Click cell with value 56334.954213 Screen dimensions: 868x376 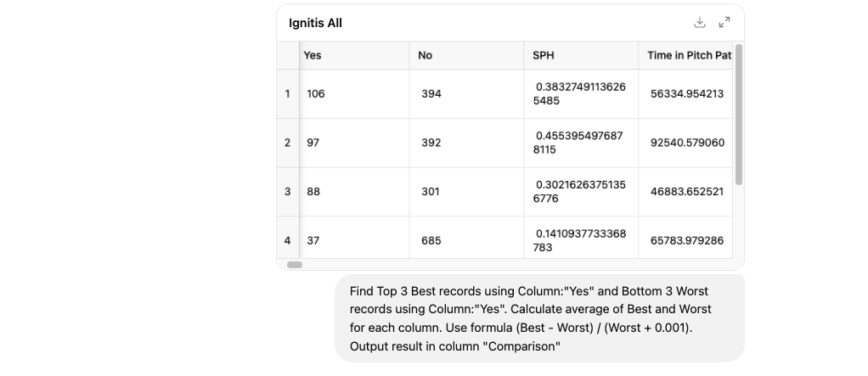click(685, 94)
